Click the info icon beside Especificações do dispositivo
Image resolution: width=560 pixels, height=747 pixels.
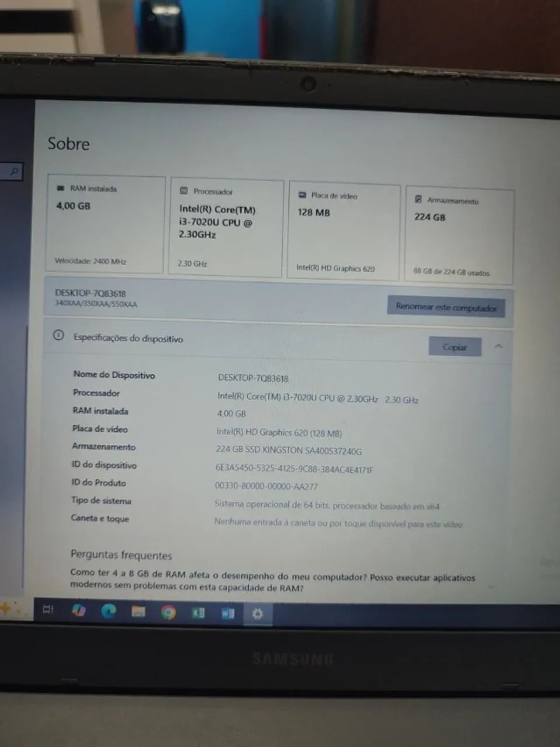coord(58,335)
